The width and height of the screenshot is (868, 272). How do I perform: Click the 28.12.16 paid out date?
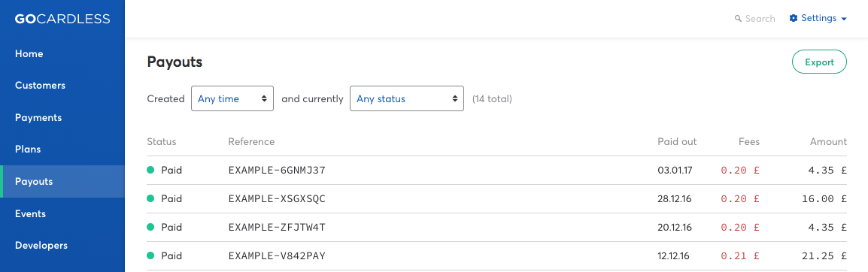674,198
